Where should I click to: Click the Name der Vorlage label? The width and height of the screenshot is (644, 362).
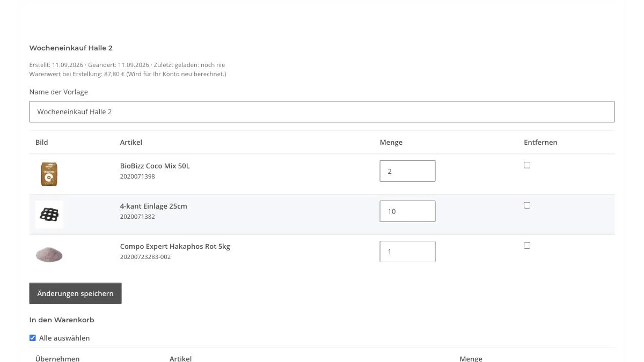(58, 92)
